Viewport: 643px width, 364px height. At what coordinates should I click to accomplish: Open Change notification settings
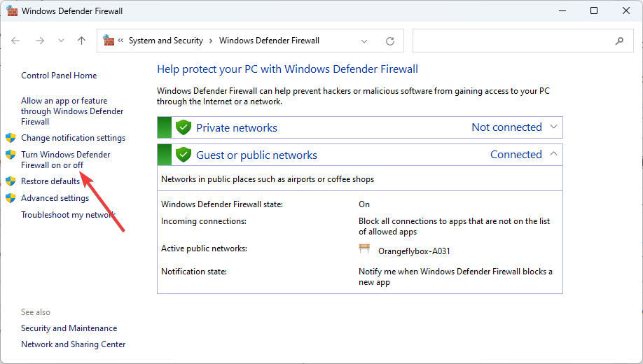click(x=74, y=138)
